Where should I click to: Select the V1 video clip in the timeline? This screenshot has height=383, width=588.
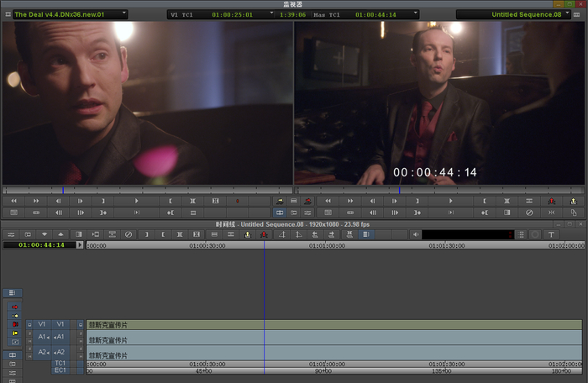click(x=334, y=325)
